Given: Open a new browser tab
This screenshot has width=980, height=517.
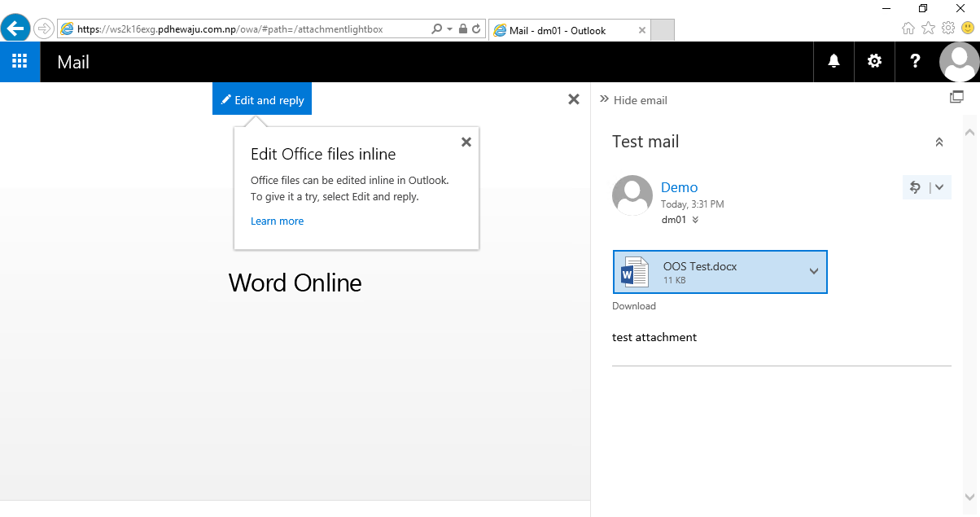Looking at the screenshot, I should click(663, 30).
